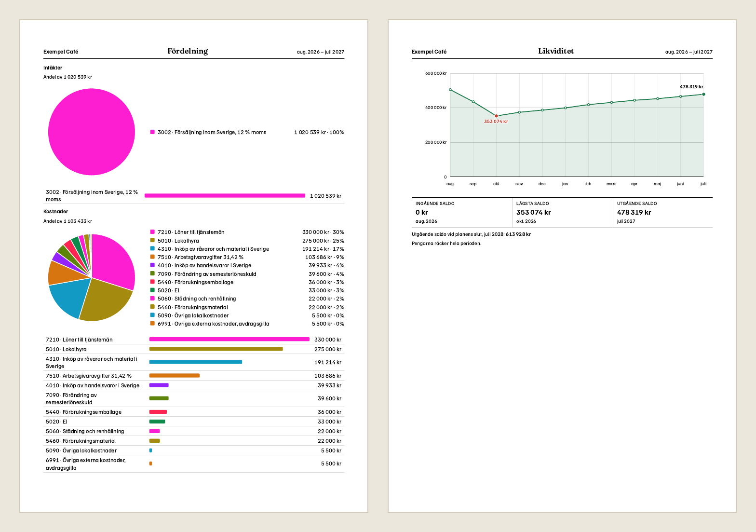Click the 5010 Lokalhyra horizontal bar
Screen dimensions: 756x532
pyautogui.click(x=216, y=349)
